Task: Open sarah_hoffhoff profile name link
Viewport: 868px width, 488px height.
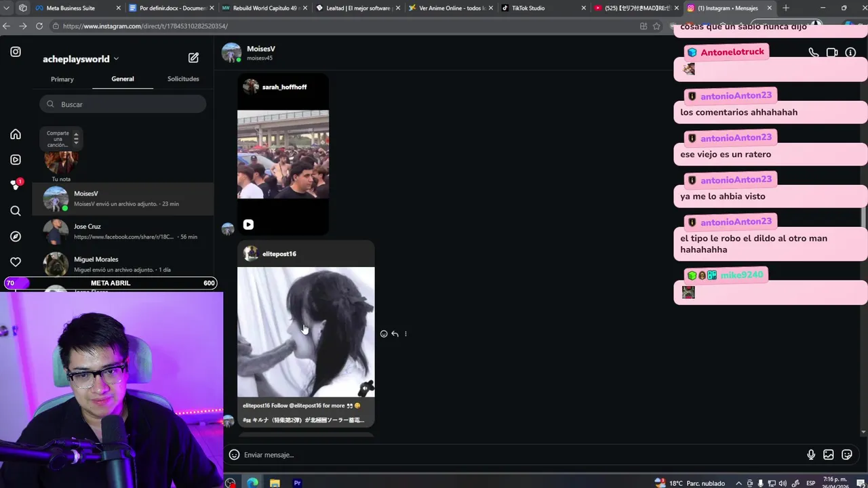Action: coord(284,87)
